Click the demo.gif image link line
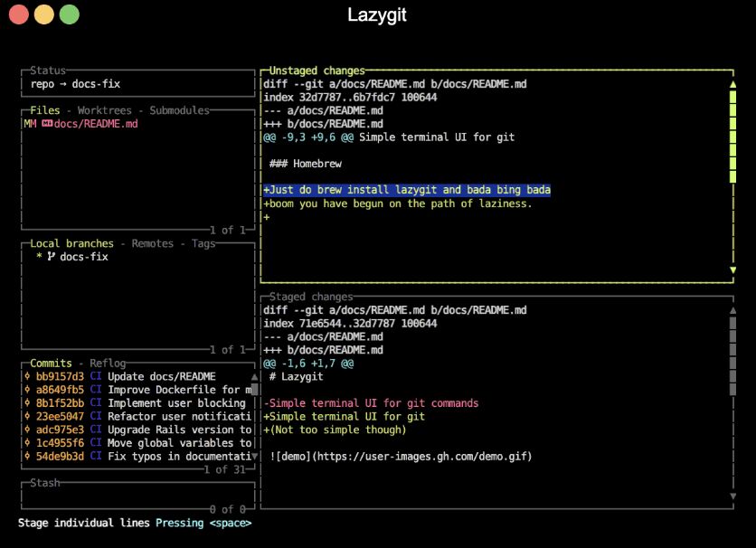The height and width of the screenshot is (548, 756). (401, 456)
